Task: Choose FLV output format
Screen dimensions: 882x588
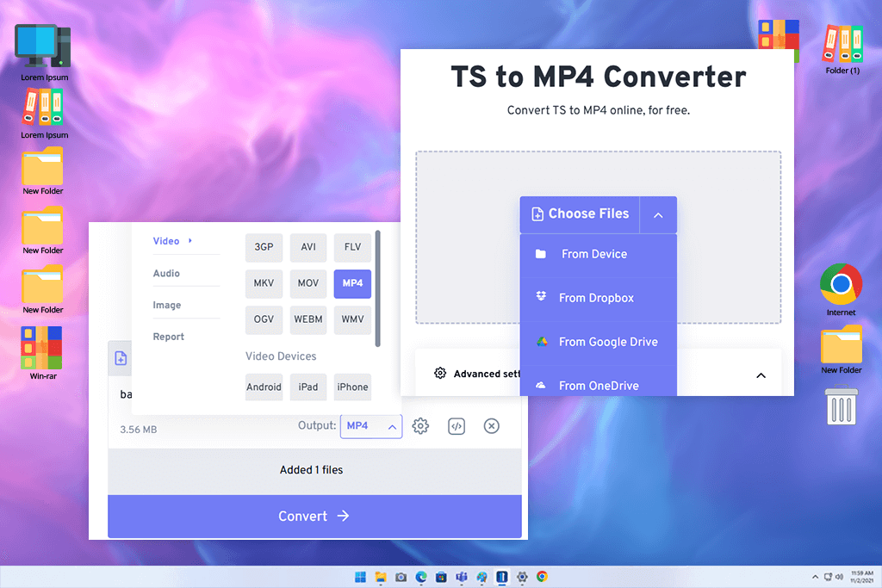Action: click(x=352, y=247)
